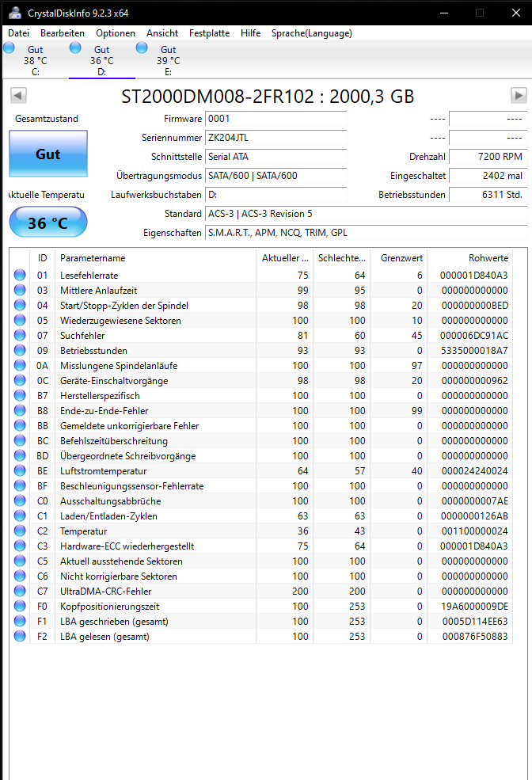Click Eigenschaften field with S.M.A.R.T., APM
Viewport: 532px width, 780px height.
366,233
